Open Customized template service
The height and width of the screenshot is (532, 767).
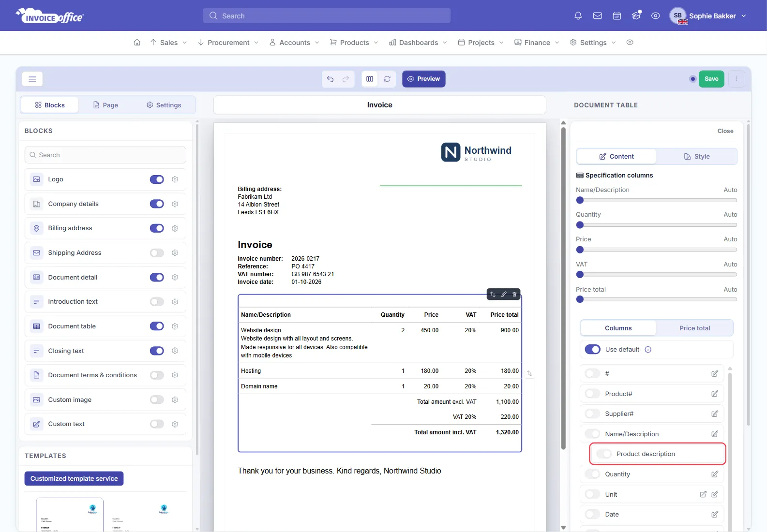pyautogui.click(x=74, y=479)
